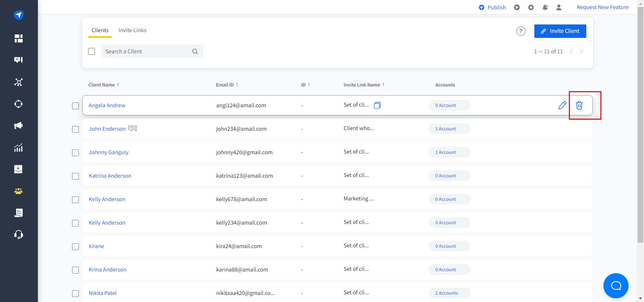Open the network nodes sidebar icon
Viewport: 644px width, 302px height.
[18, 82]
